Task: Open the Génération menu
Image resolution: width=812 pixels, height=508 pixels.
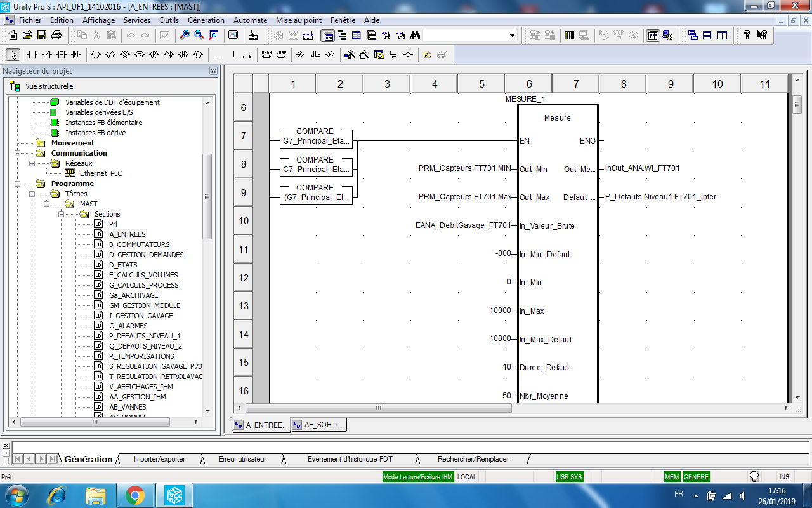Action: pos(206,20)
